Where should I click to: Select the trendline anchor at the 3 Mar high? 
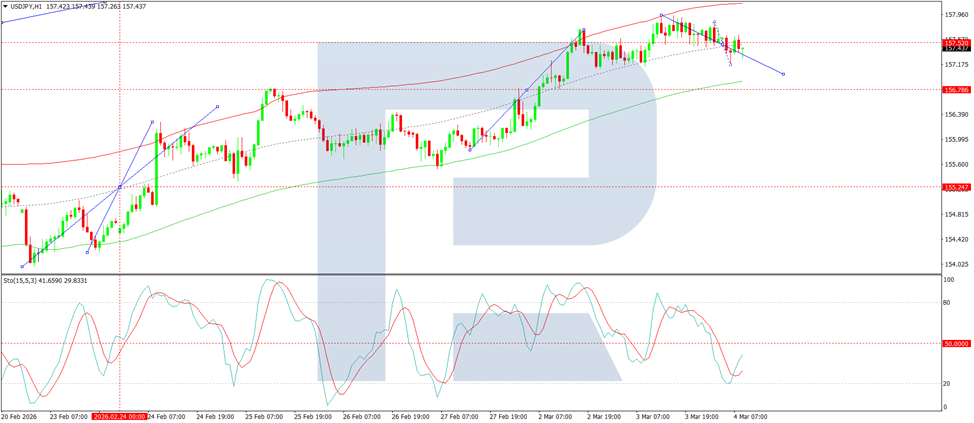pyautogui.click(x=662, y=14)
